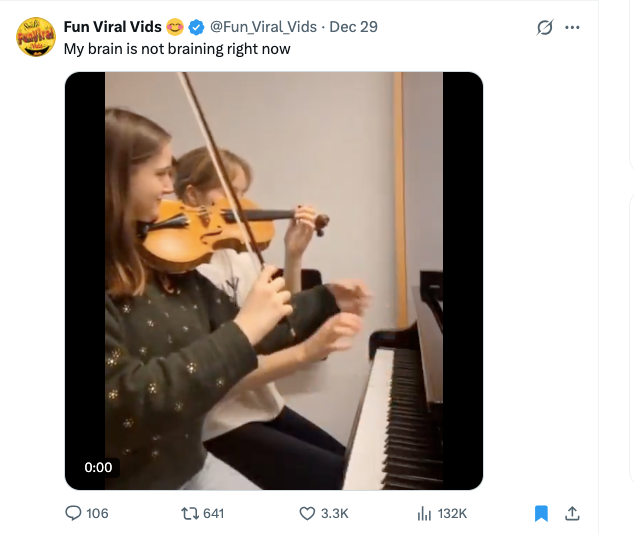The width and height of the screenshot is (634, 535).
Task: Click the 3.3K likes count
Action: pyautogui.click(x=336, y=513)
